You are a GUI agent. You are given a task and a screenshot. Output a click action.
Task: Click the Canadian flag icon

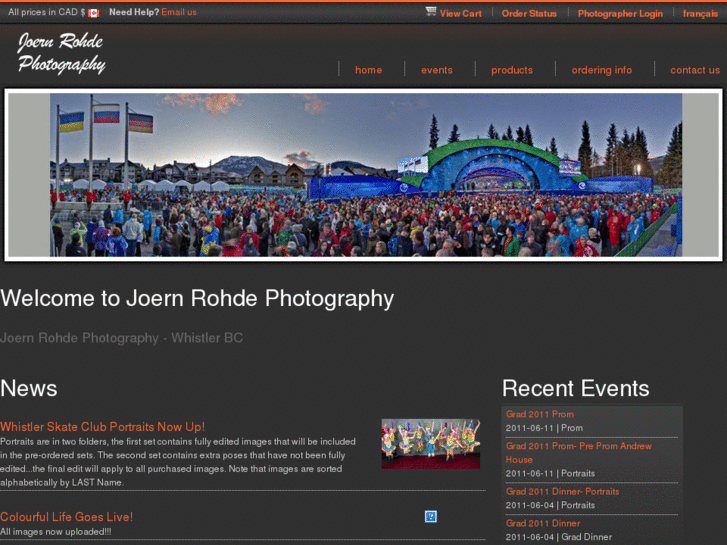94,13
